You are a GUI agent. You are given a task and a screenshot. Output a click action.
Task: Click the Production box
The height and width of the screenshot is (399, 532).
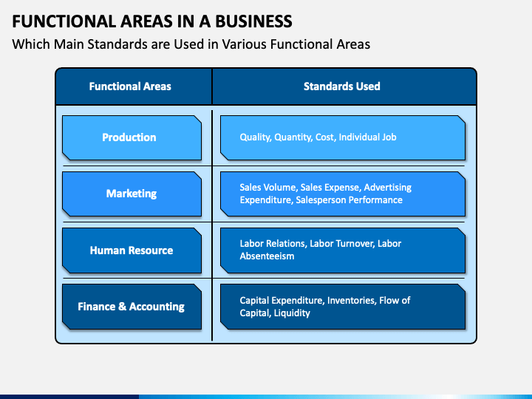(x=132, y=137)
